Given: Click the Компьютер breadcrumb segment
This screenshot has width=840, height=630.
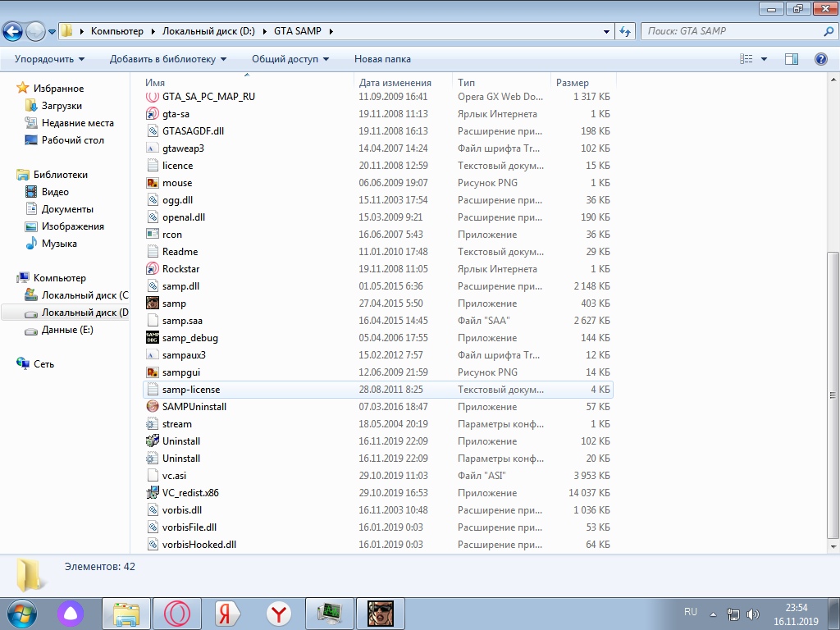Looking at the screenshot, I should click(x=116, y=31).
